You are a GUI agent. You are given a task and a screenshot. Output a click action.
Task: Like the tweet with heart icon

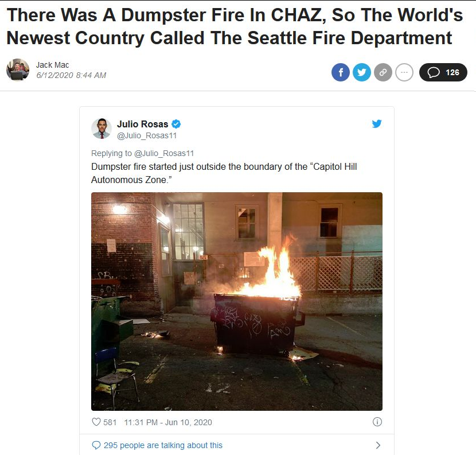click(96, 422)
